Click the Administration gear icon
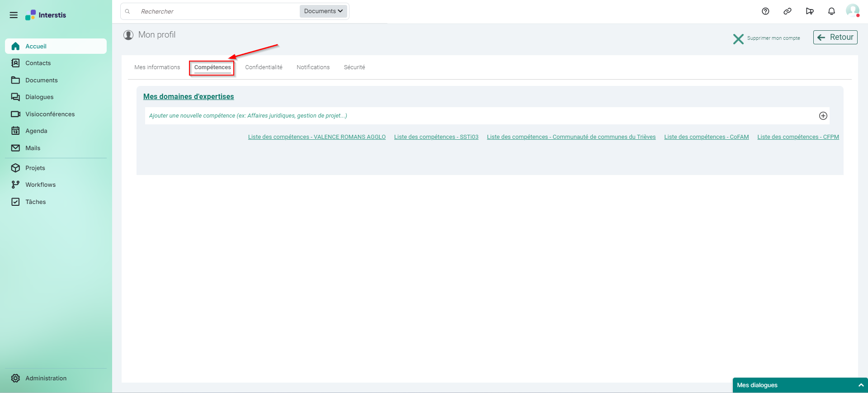Viewport: 868px width, 393px height. (15, 378)
